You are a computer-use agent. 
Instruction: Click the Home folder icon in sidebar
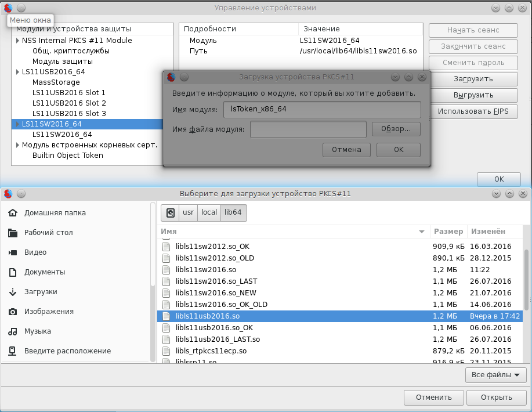(x=13, y=213)
